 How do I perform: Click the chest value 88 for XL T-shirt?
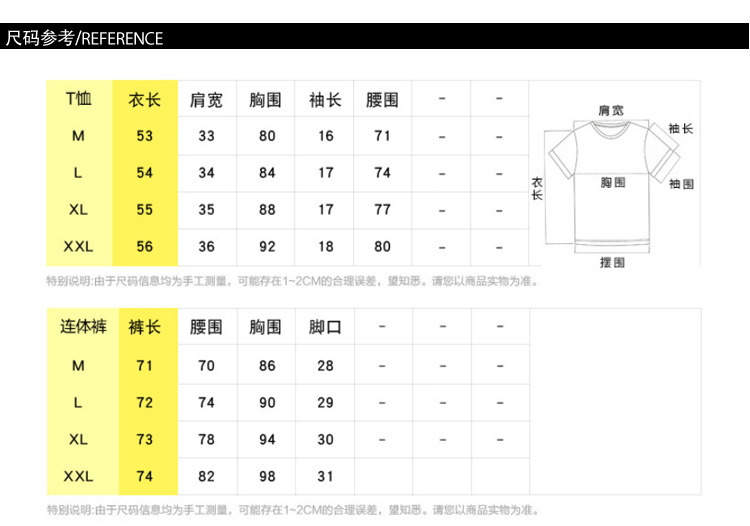pos(267,210)
